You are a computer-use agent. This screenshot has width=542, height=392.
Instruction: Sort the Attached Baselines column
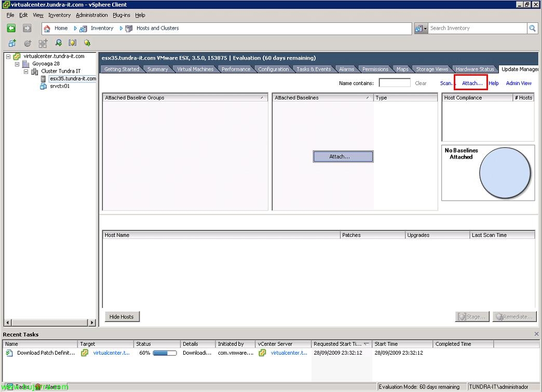(x=368, y=98)
